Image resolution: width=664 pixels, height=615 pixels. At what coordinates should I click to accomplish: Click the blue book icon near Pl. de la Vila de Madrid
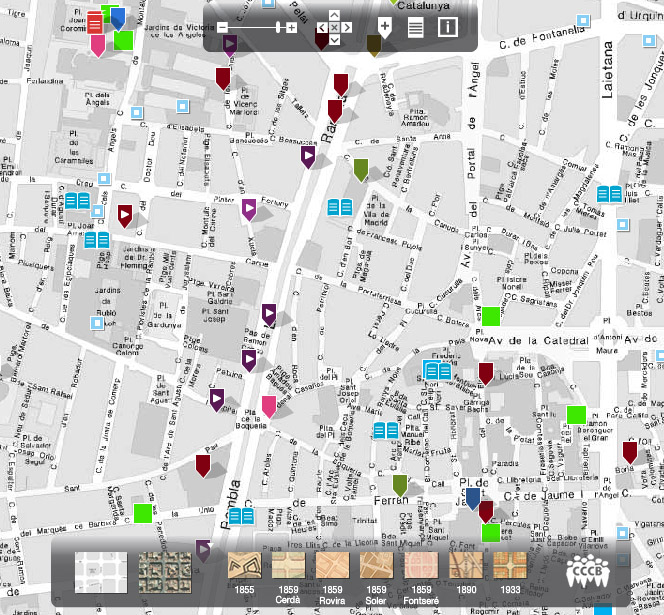341,207
